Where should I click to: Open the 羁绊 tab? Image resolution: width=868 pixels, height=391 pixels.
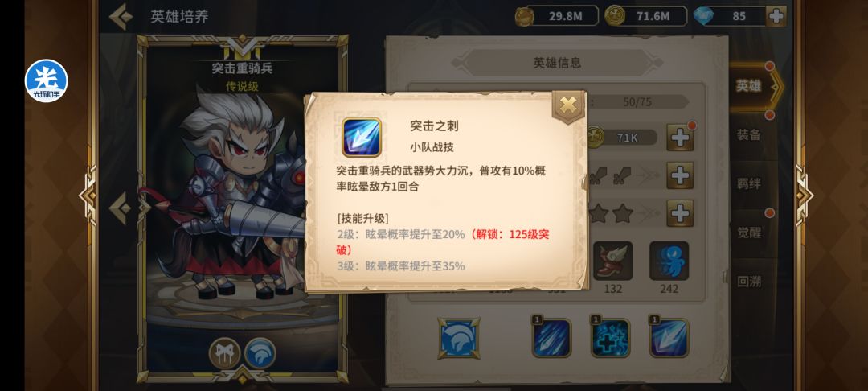click(x=749, y=183)
